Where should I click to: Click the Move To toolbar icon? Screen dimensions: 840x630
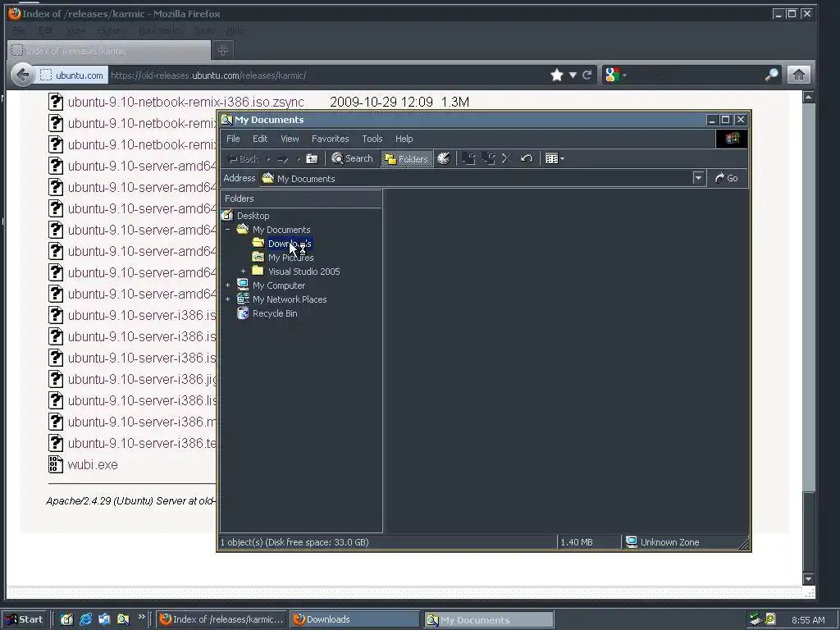coord(468,158)
